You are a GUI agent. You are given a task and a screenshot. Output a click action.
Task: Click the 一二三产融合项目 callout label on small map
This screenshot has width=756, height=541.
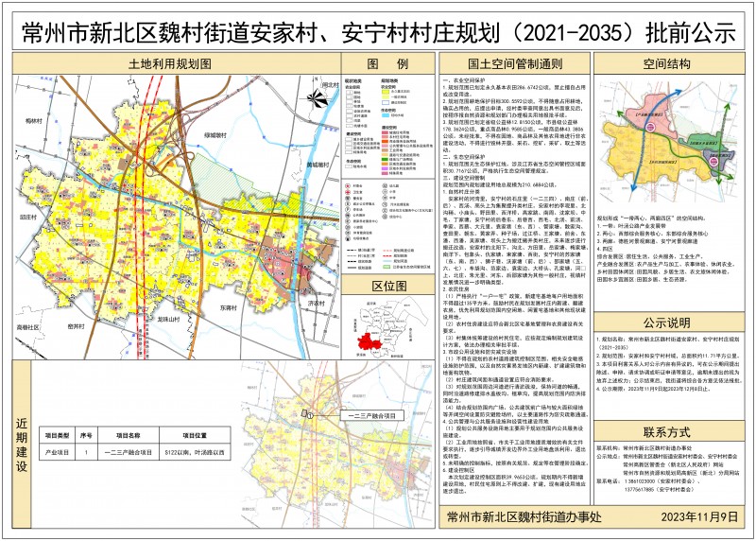371,415
